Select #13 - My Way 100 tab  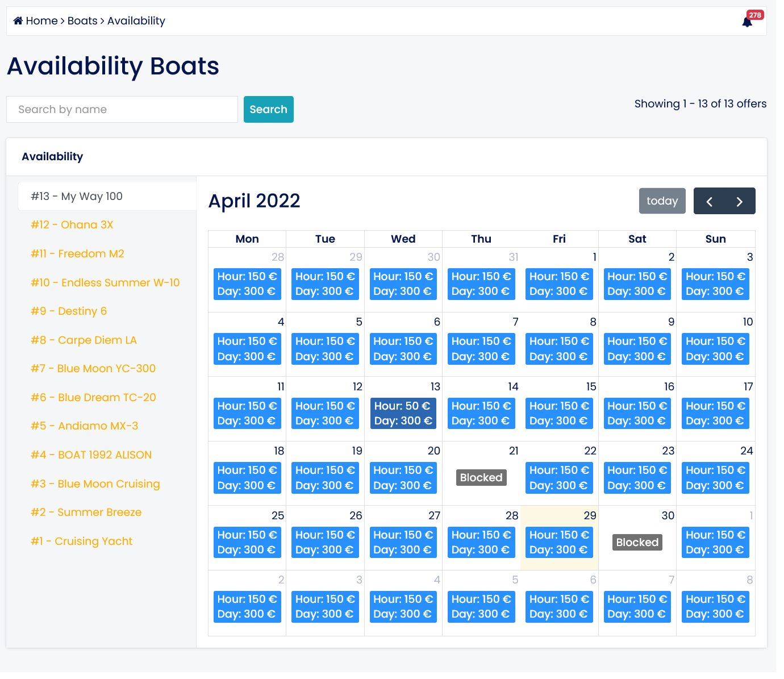[x=107, y=197]
